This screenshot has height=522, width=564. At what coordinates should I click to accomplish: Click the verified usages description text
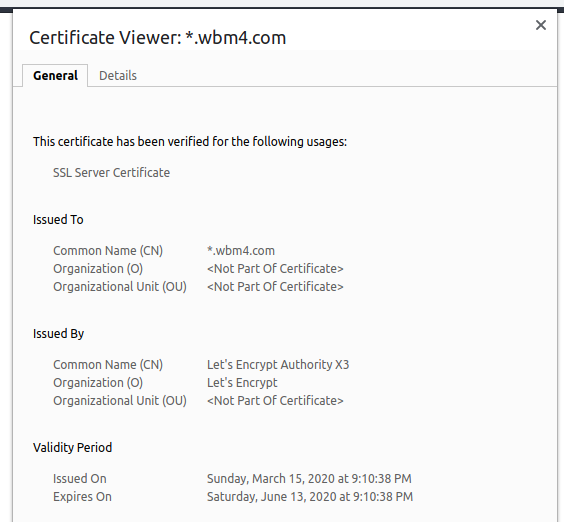pyautogui.click(x=190, y=142)
